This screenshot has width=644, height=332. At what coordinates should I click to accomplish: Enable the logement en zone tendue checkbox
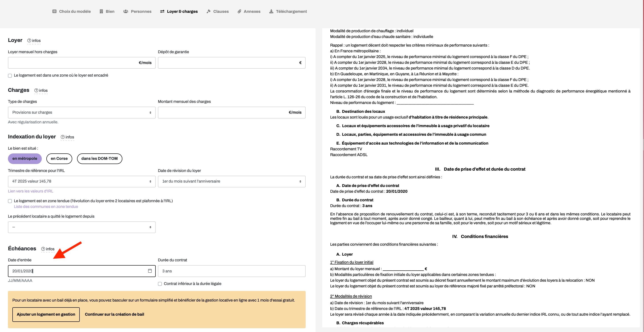[x=10, y=201]
